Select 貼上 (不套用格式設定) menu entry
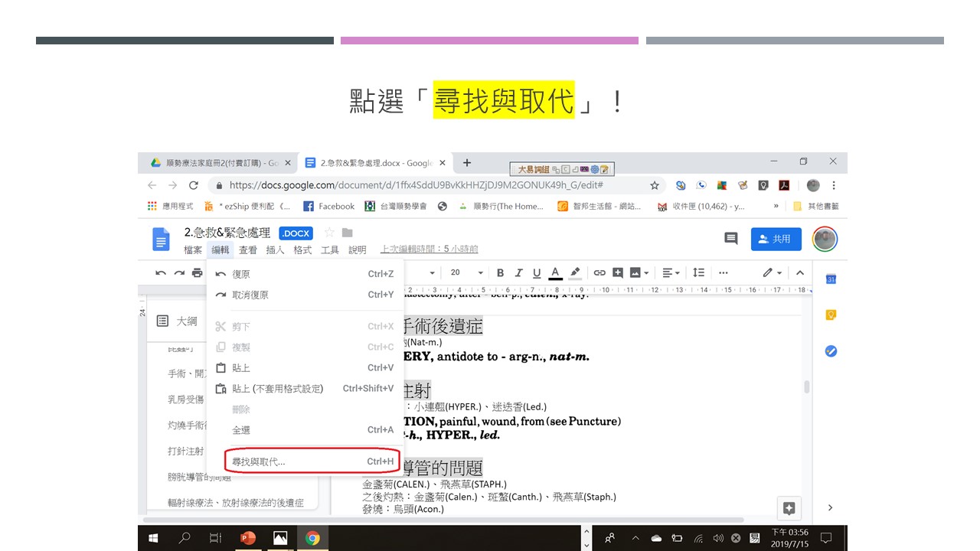Image resolution: width=980 pixels, height=551 pixels. tap(305, 389)
